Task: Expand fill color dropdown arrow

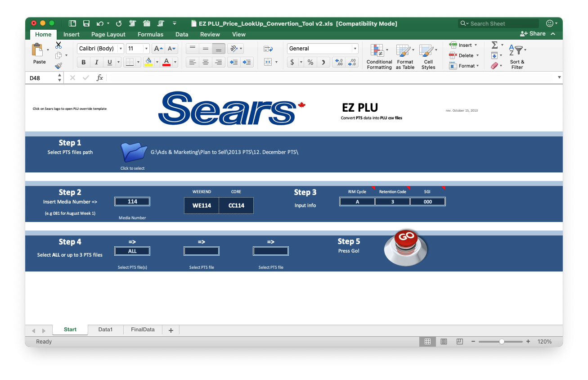Action: pyautogui.click(x=157, y=63)
